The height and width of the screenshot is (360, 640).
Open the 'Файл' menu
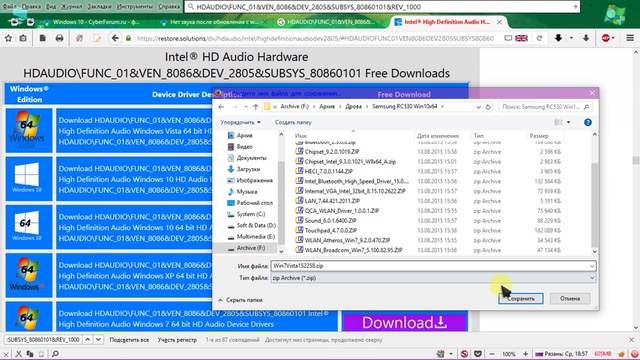tap(9, 7)
